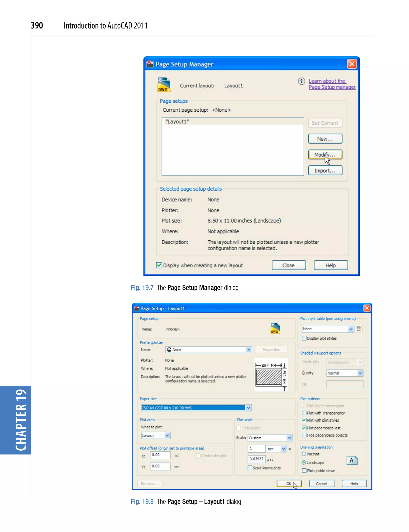Viewport: 409px width, 532px height.
Task: Click the orientation preview icon with letter A
Action: (352, 461)
